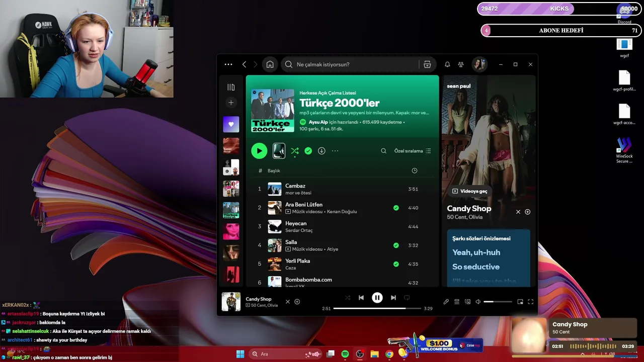
Task: Open Google Chrome from the taskbar
Action: tap(389, 354)
